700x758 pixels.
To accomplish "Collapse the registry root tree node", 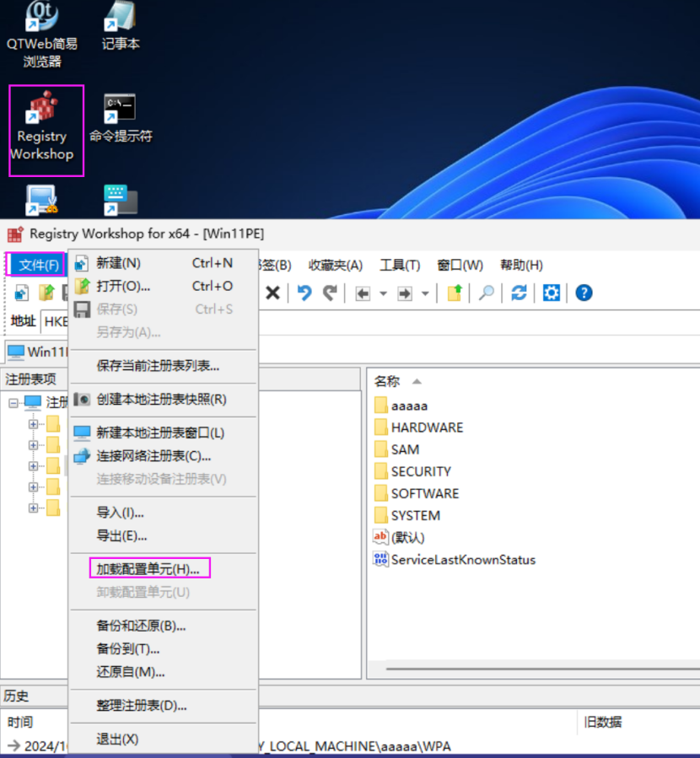I will point(13,402).
